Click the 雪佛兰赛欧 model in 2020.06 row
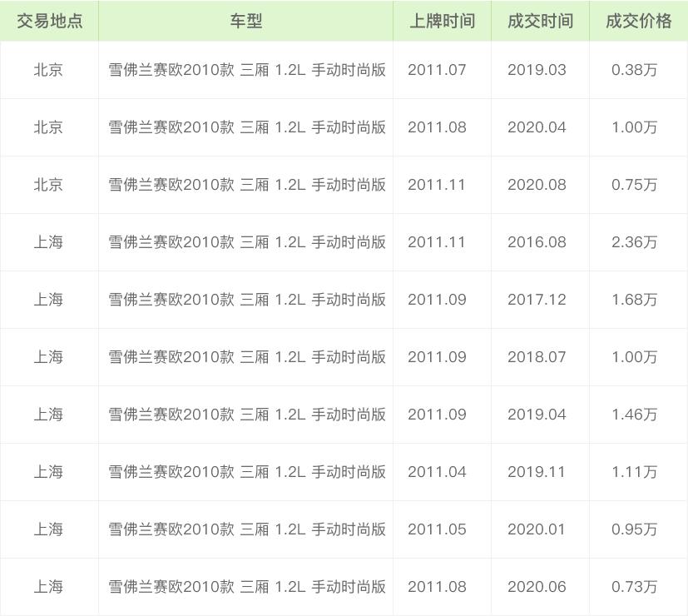The image size is (688, 616). coord(247,587)
